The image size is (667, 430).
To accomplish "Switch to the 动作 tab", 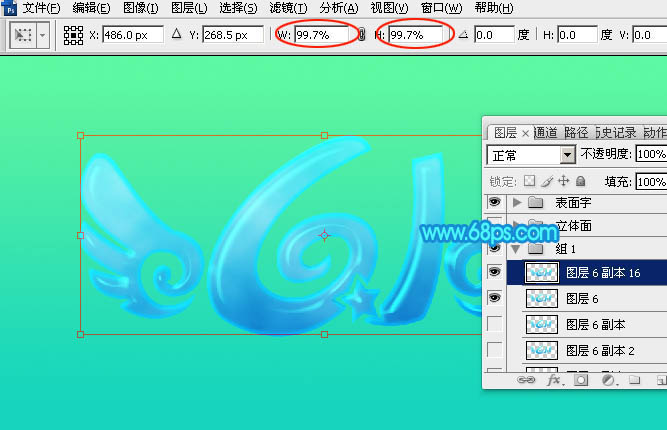I will [655, 133].
